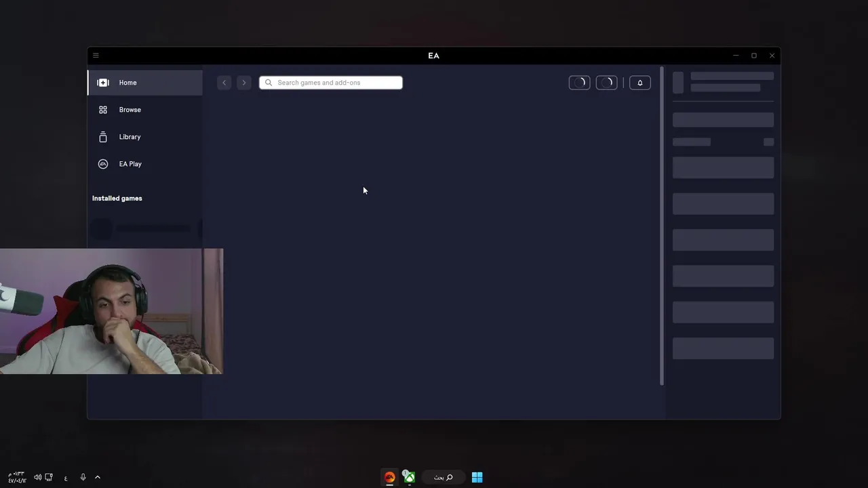
Task: Expand hidden system tray icons
Action: pos(98,477)
